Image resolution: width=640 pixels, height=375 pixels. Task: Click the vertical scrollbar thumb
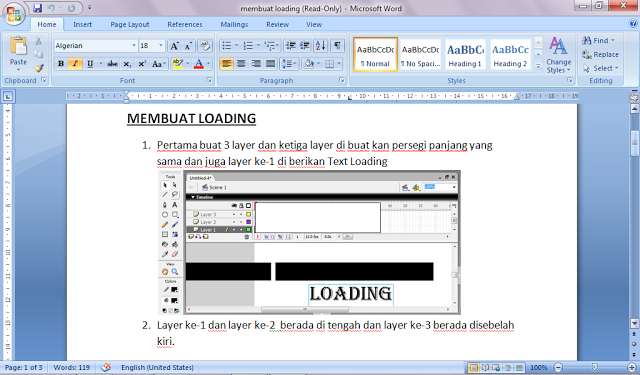click(634, 143)
